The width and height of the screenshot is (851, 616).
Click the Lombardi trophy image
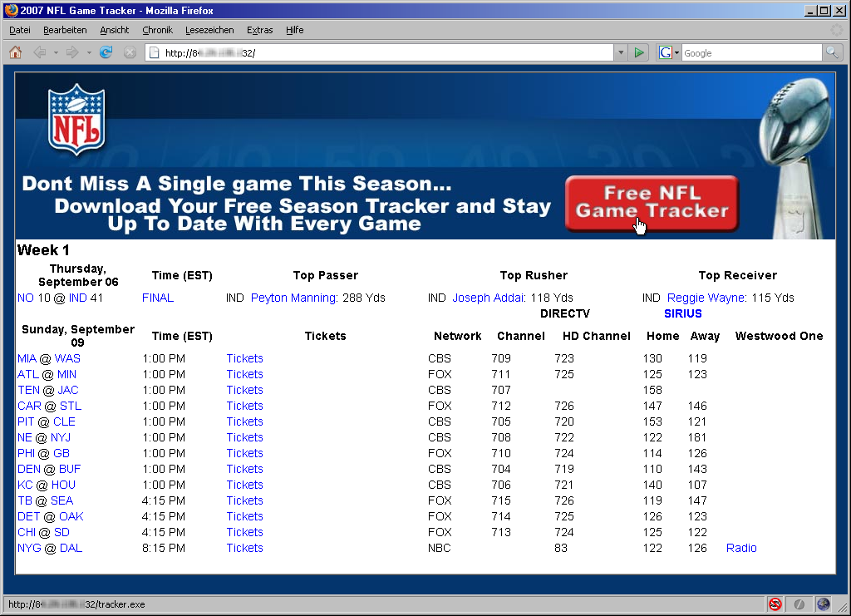(796, 157)
